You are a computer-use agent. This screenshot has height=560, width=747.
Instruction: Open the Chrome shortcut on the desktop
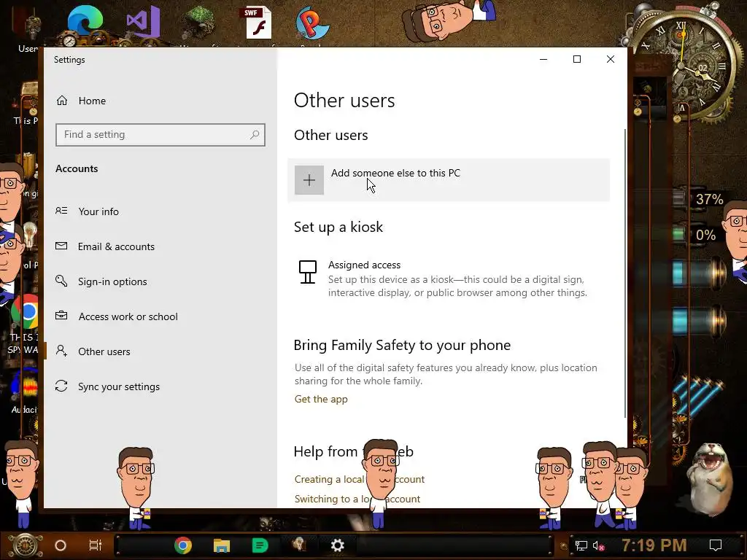[x=25, y=312]
